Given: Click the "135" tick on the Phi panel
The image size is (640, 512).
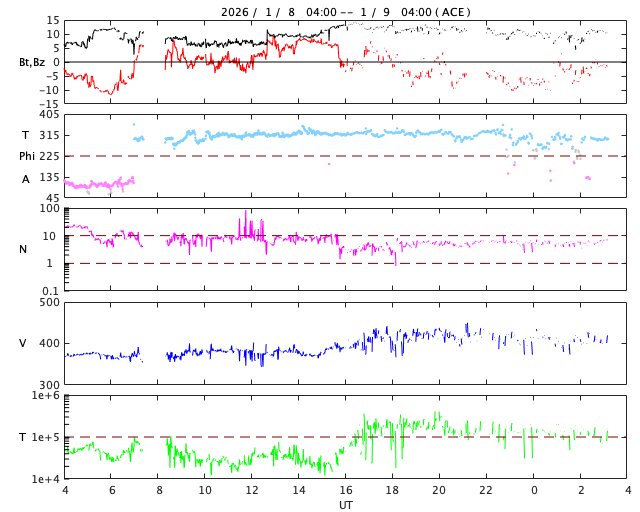Looking at the screenshot, I should 49,177.
